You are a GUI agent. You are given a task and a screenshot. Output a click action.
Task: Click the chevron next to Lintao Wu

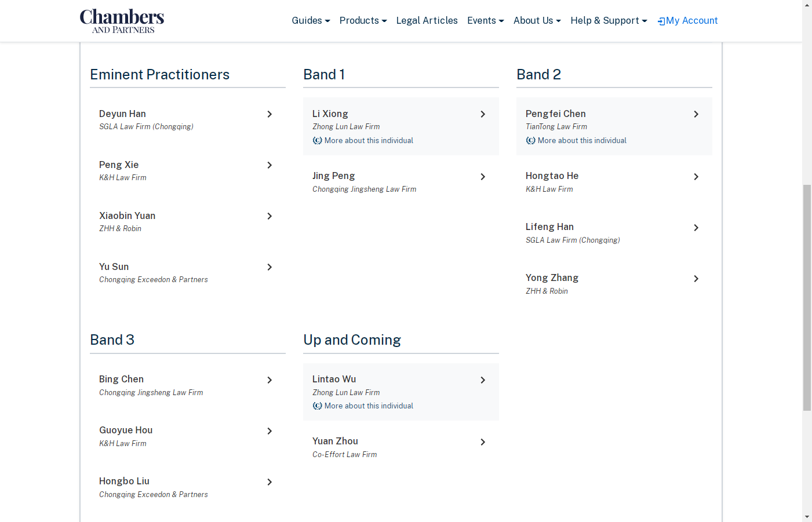tap(483, 380)
